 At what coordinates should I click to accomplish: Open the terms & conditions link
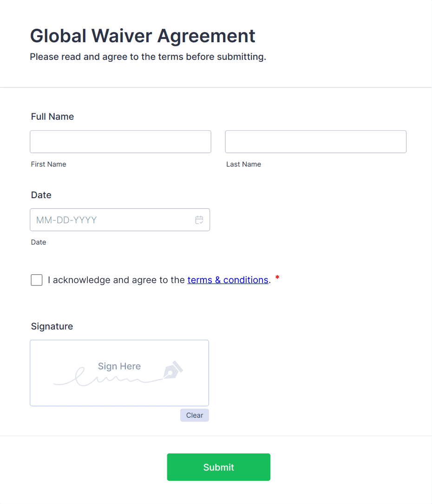[x=228, y=280]
